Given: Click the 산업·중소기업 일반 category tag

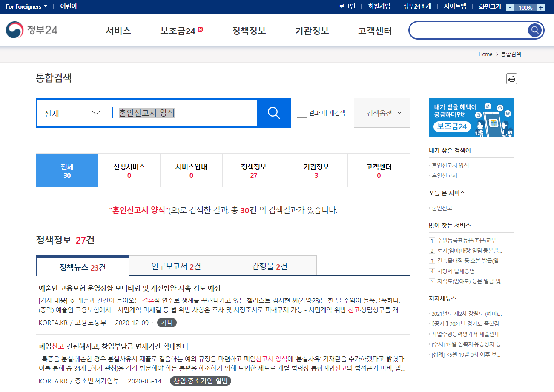Looking at the screenshot, I should point(200,381).
